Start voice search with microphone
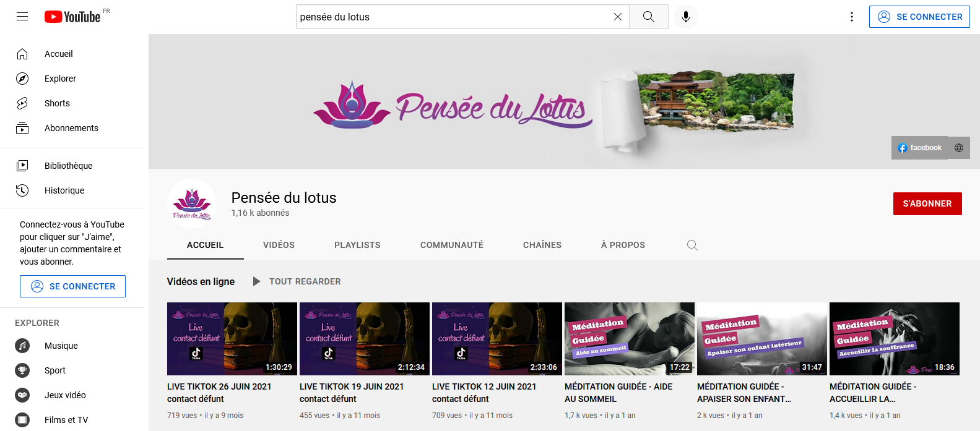Screen dimensions: 980x431 pos(686,17)
